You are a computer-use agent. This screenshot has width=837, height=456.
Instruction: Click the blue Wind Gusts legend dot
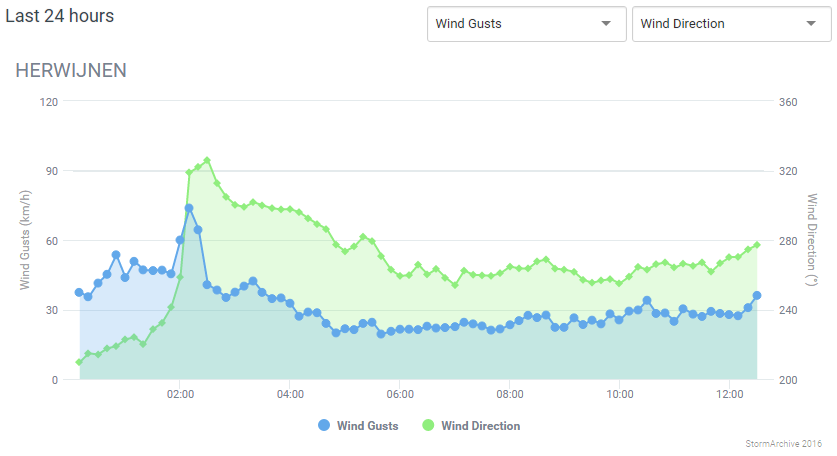(324, 425)
